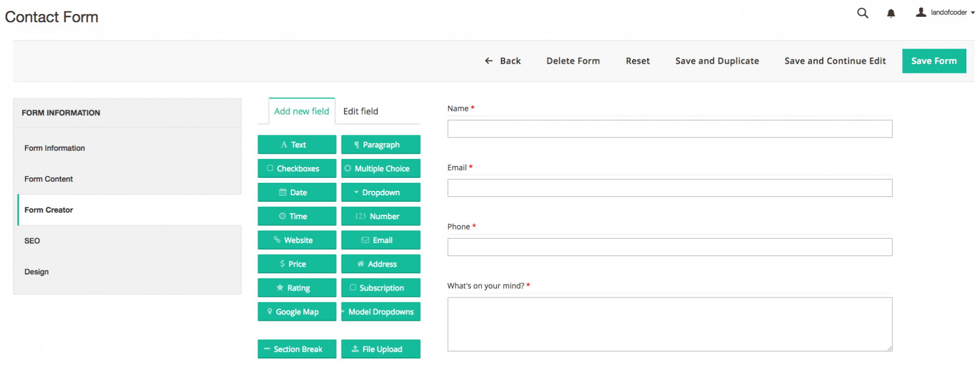Screen dimensions: 980x384
Task: Click the Back arrow button
Action: coord(503,61)
